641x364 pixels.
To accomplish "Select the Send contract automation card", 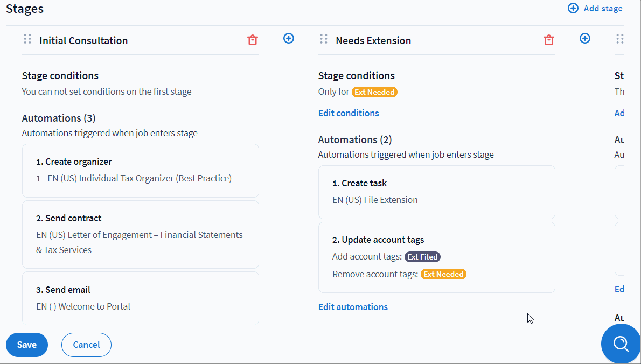I will click(140, 234).
